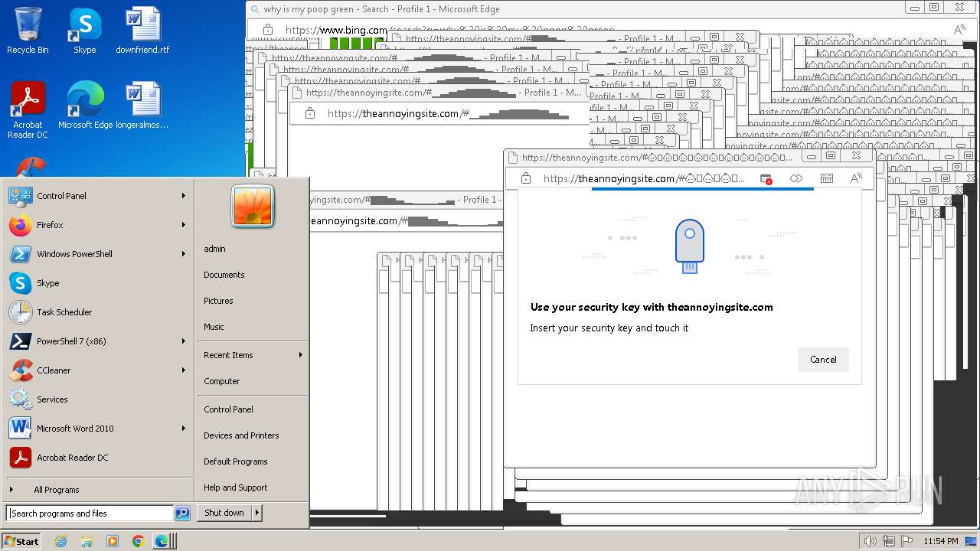
Task: Click the keyboard-style icon in front address bar
Action: click(826, 178)
